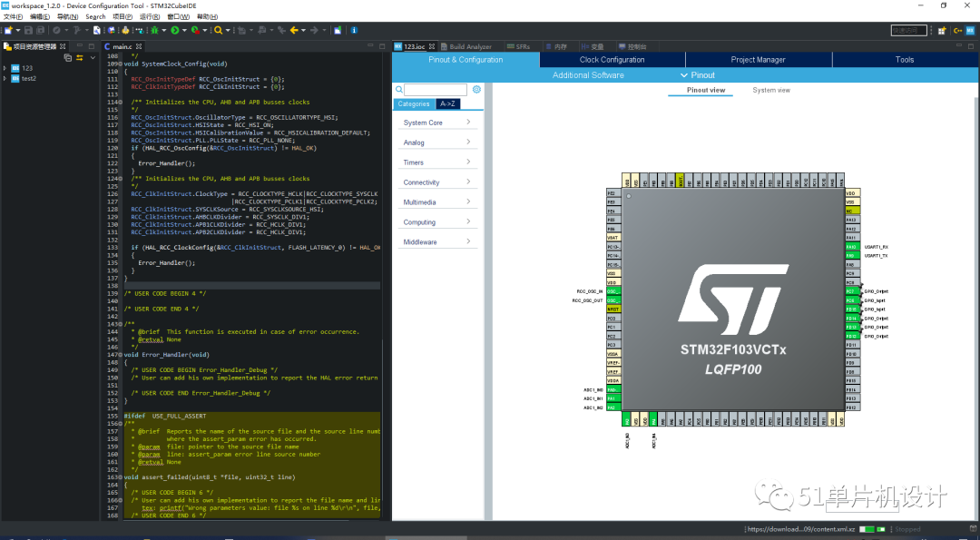Click the grey Forward arrow icon
Viewport: 980px width, 540px height.
[314, 30]
